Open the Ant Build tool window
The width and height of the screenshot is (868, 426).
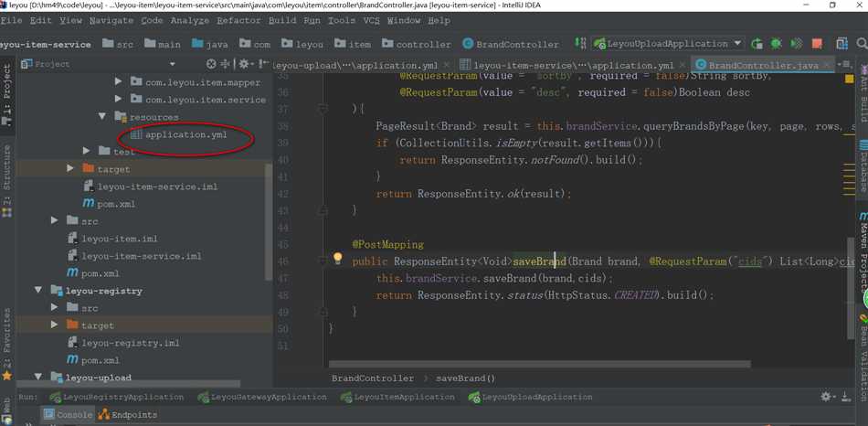tap(863, 93)
